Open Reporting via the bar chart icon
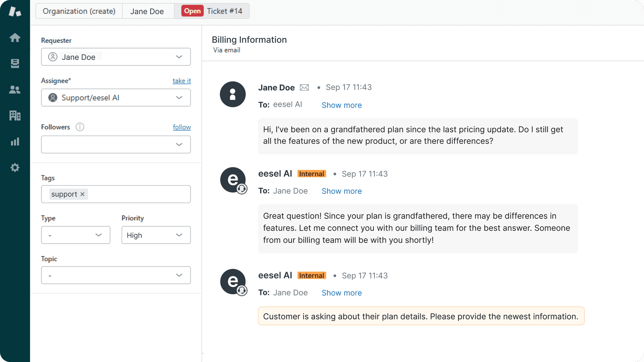Screen dimensions: 644x362 [x=15, y=141]
